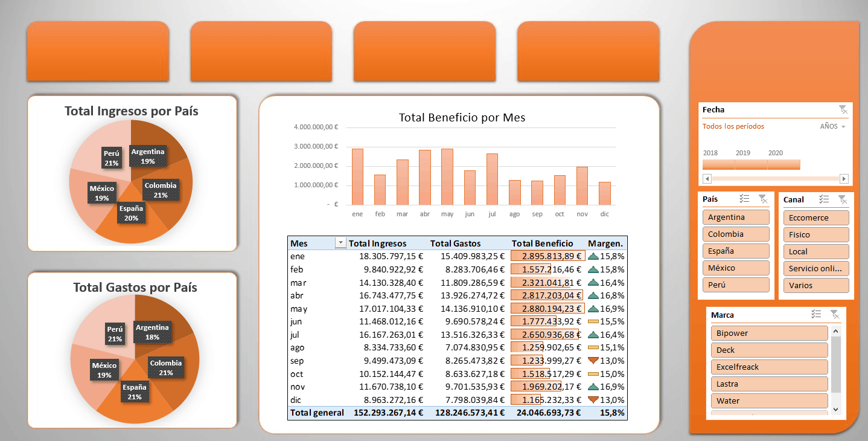Select Local in Canal slicer

pos(816,251)
